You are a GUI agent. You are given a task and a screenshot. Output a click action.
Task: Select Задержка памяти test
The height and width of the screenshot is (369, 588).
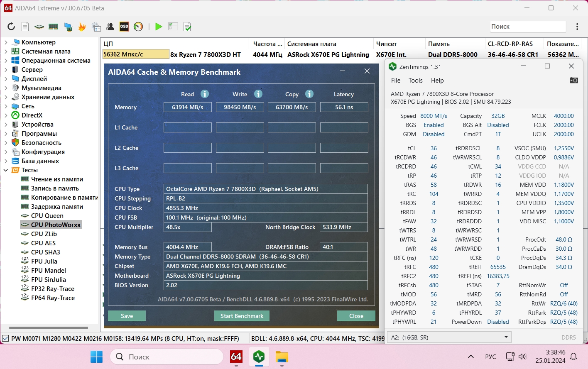click(x=57, y=207)
